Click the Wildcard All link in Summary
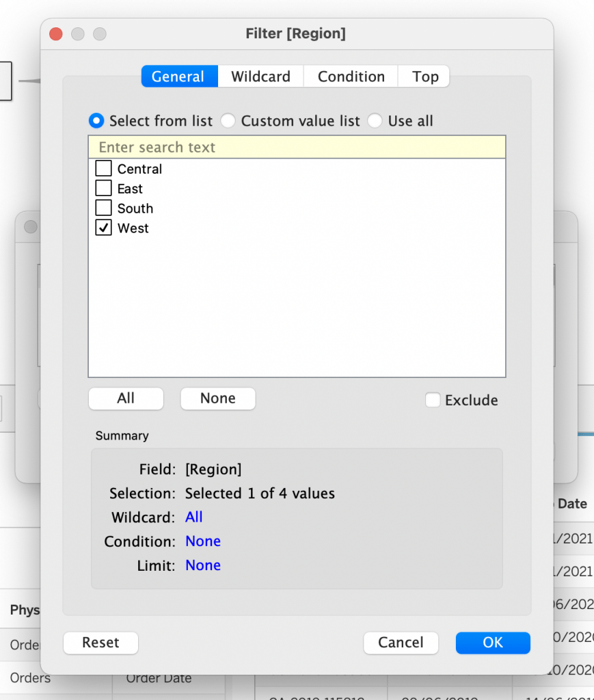This screenshot has width=594, height=700. [194, 517]
